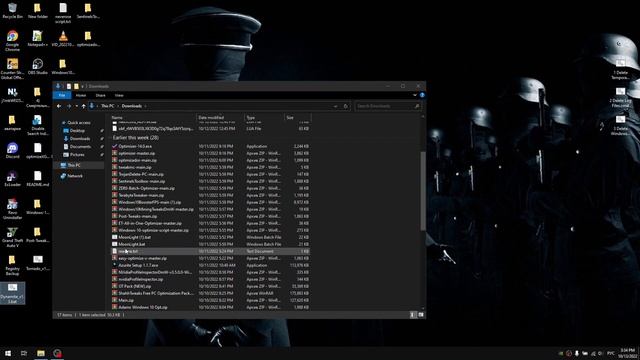
Task: Open the Windows Start menu
Action: [x=8, y=353]
